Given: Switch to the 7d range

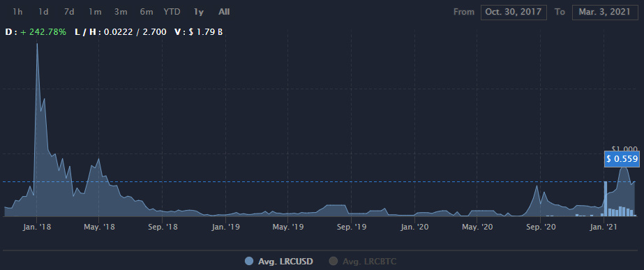Looking at the screenshot, I should (x=69, y=12).
